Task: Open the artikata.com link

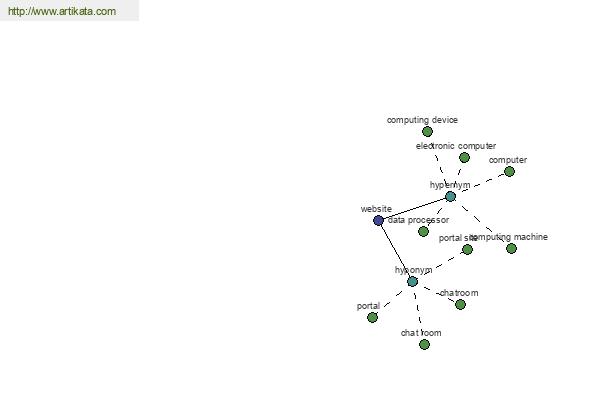Action: 62,11
